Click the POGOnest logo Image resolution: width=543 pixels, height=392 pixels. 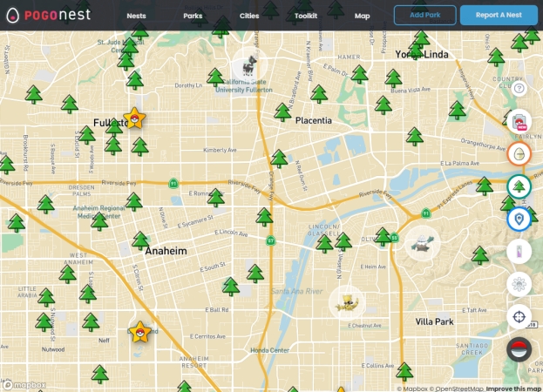[x=49, y=15]
